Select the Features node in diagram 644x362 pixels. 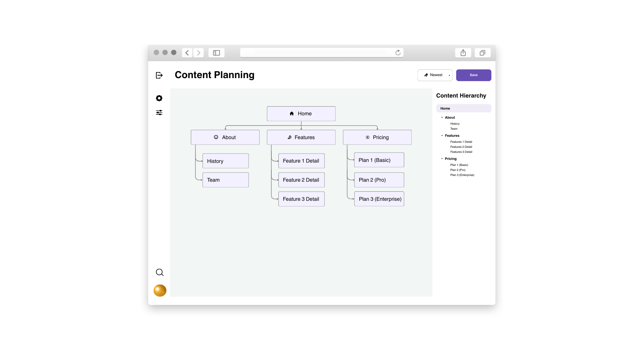[x=301, y=137]
